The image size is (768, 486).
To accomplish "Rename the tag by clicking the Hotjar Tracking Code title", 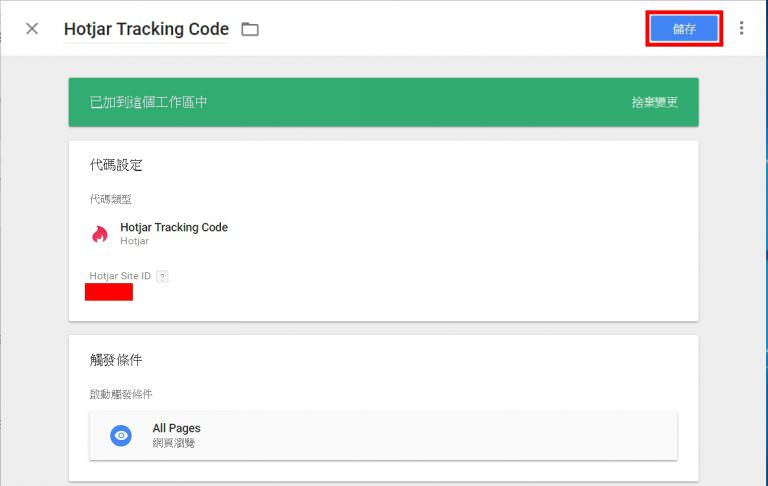I will 146,29.
